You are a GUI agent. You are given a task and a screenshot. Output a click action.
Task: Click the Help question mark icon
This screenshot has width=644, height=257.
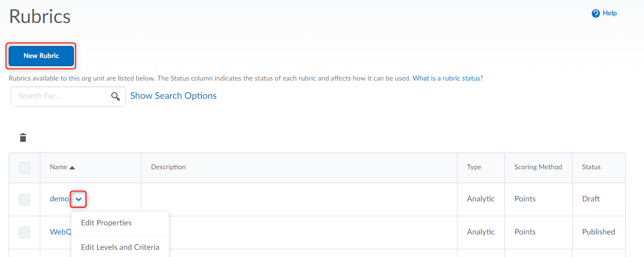pos(596,13)
